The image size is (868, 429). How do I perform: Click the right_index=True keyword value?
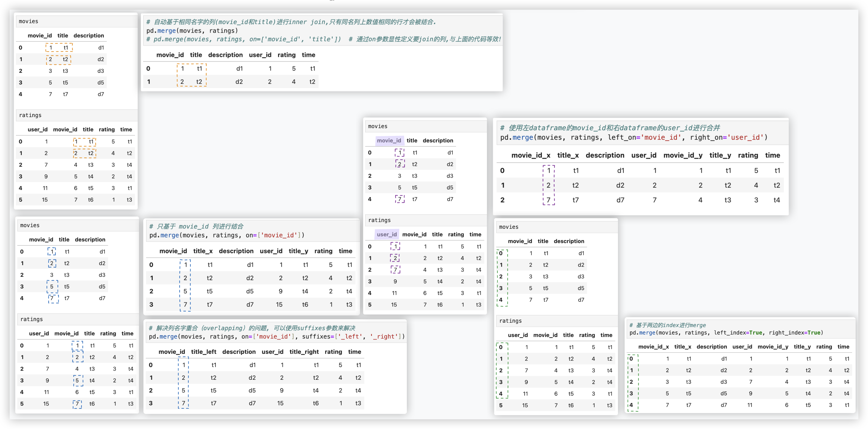[814, 333]
